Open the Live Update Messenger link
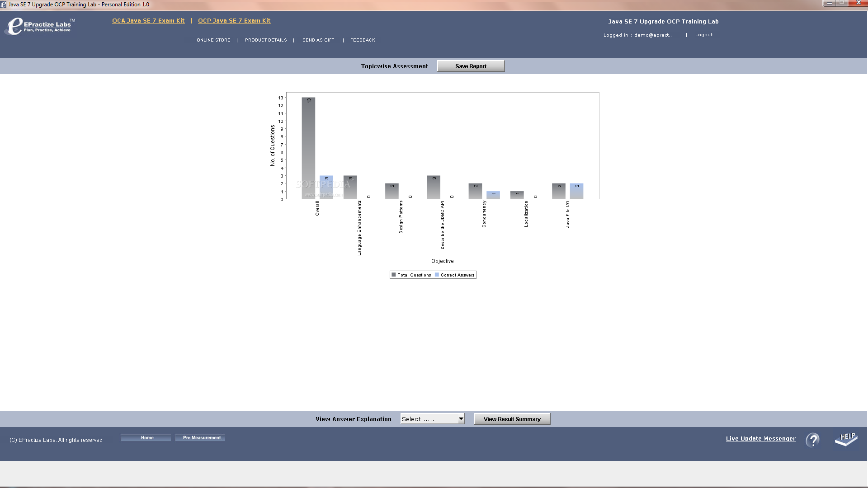This screenshot has height=488, width=868. (761, 439)
